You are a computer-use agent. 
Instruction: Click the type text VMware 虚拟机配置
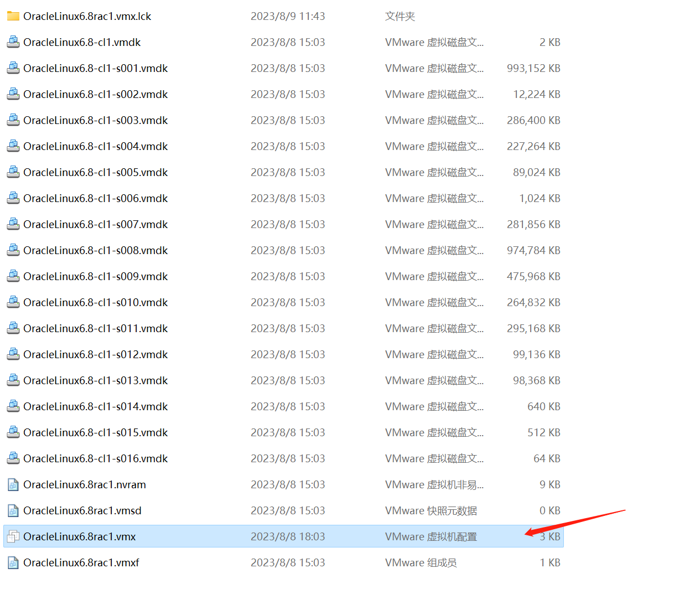pyautogui.click(x=431, y=536)
